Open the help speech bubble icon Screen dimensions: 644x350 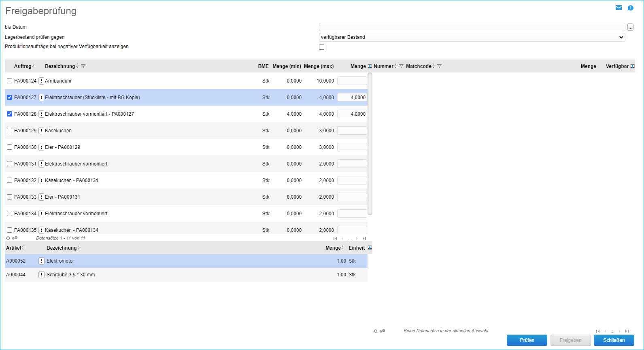630,8
